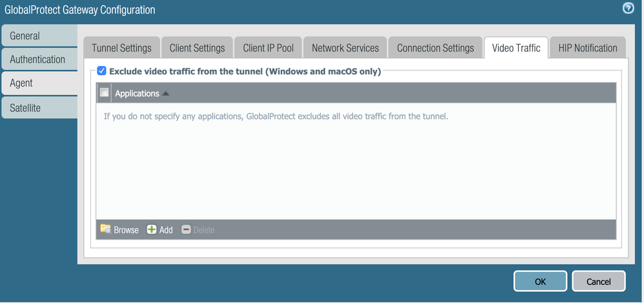Screen dimensions: 644x303
Task: Click the Applications column header text
Action: [x=137, y=94]
